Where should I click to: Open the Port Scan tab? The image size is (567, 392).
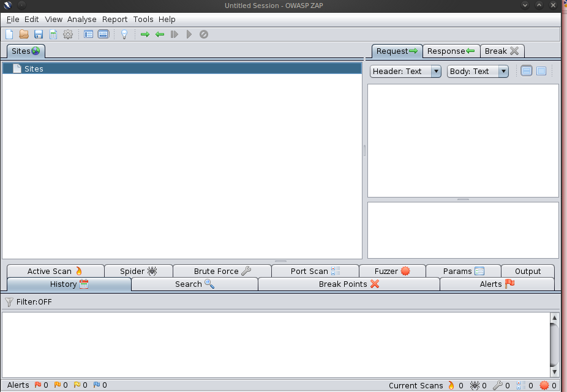pyautogui.click(x=315, y=271)
